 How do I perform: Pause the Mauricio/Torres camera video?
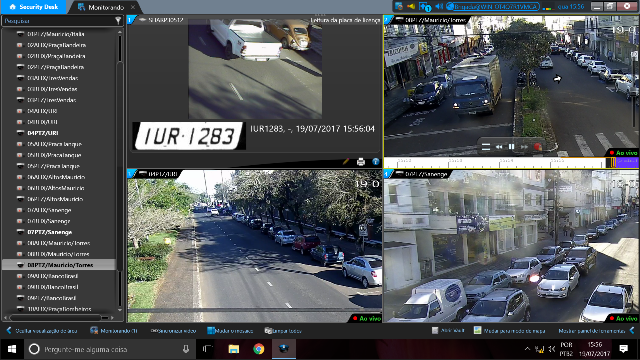511,147
